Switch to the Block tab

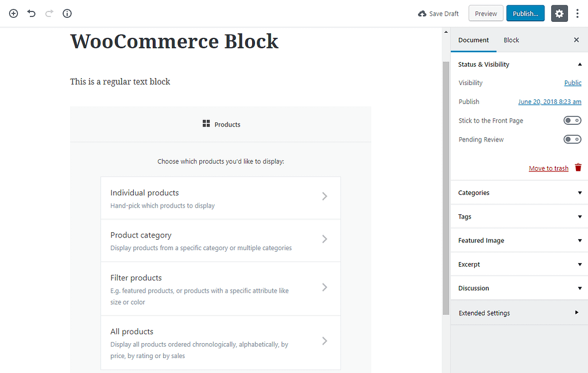[x=511, y=40]
